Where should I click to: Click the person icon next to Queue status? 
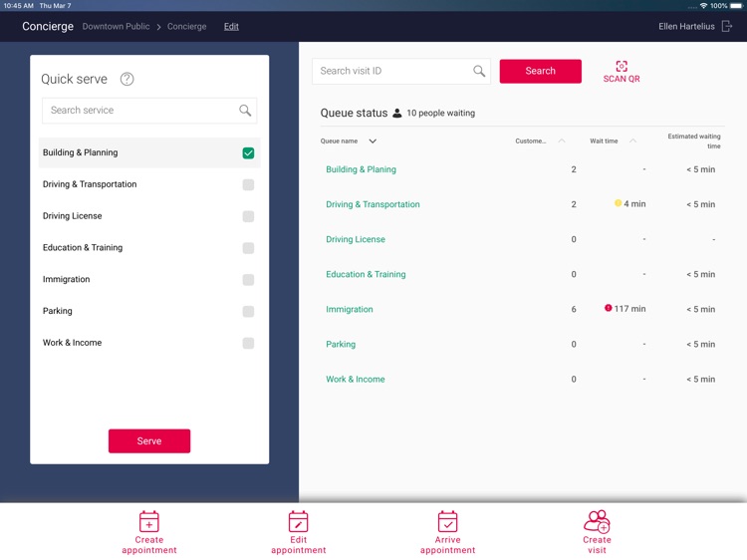click(396, 113)
